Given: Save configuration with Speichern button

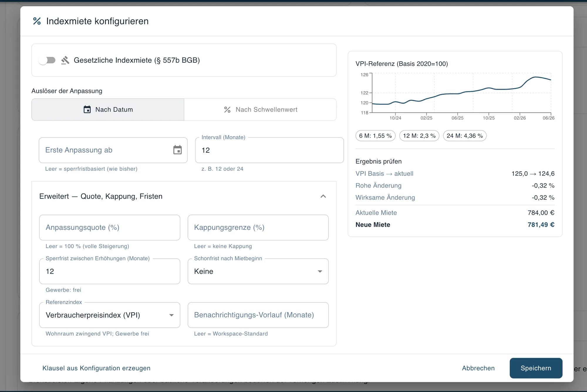Looking at the screenshot, I should (536, 368).
